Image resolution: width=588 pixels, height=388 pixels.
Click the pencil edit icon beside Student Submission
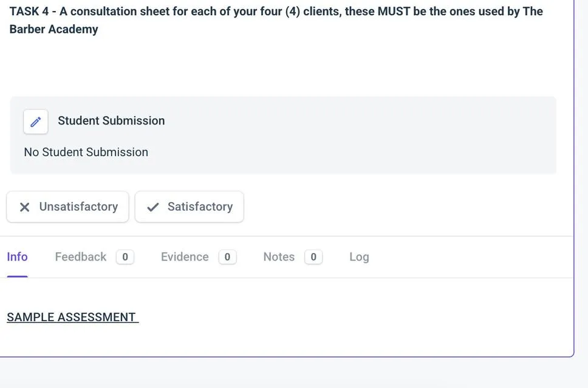coord(36,121)
